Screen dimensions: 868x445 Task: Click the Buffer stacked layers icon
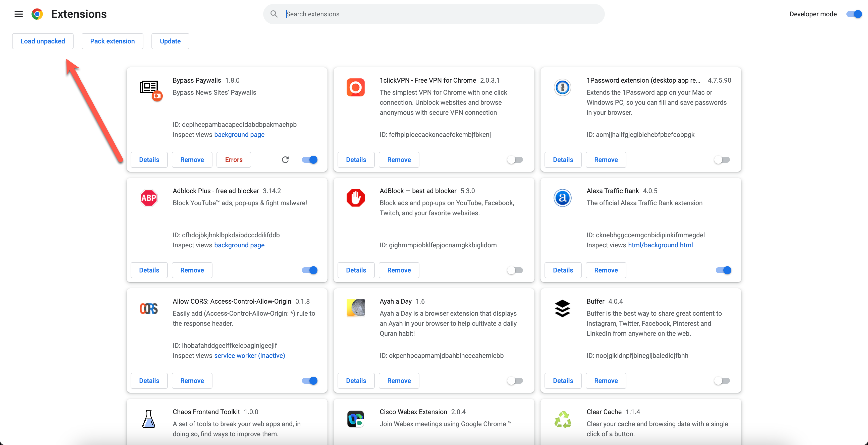[x=562, y=308]
